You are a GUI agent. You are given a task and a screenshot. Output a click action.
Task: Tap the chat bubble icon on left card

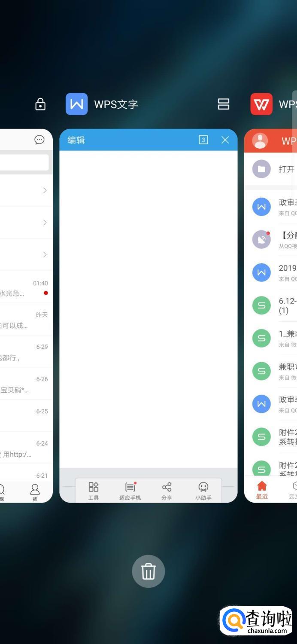point(39,140)
